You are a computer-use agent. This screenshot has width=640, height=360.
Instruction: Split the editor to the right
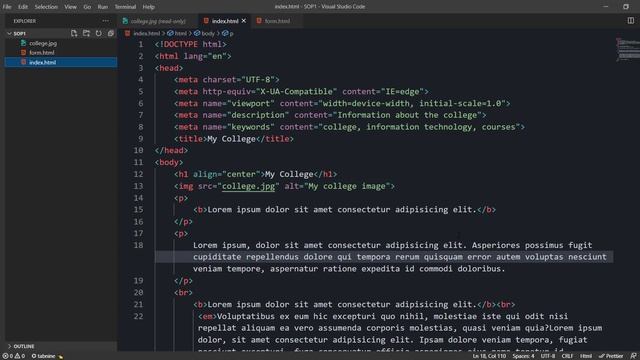click(x=631, y=21)
